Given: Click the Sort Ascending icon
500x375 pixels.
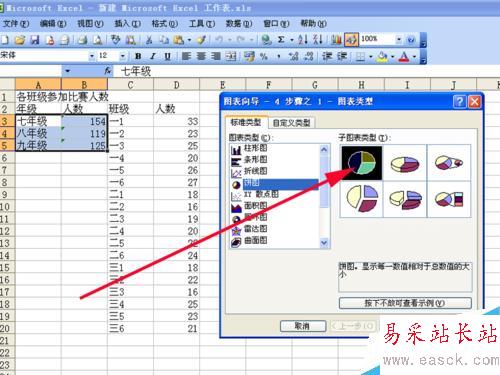Looking at the screenshot, I should [x=303, y=40].
